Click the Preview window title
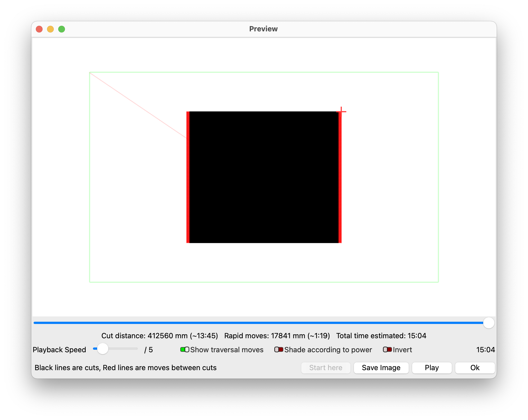Image resolution: width=528 pixels, height=420 pixels. [263, 29]
